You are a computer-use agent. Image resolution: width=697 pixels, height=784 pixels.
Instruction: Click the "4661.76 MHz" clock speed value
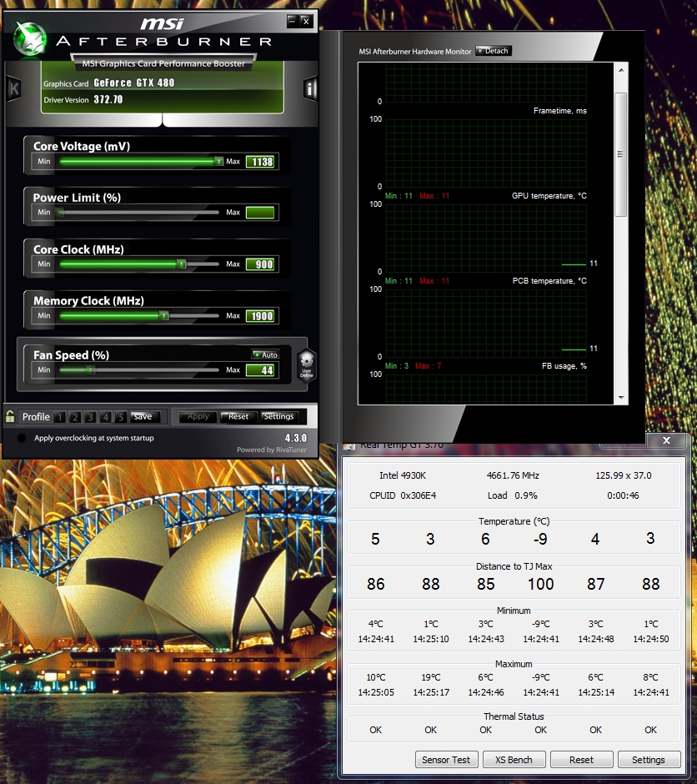[513, 475]
